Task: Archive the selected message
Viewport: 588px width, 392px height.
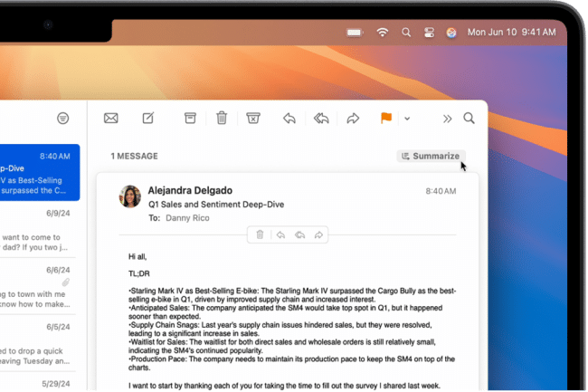Action: [190, 119]
